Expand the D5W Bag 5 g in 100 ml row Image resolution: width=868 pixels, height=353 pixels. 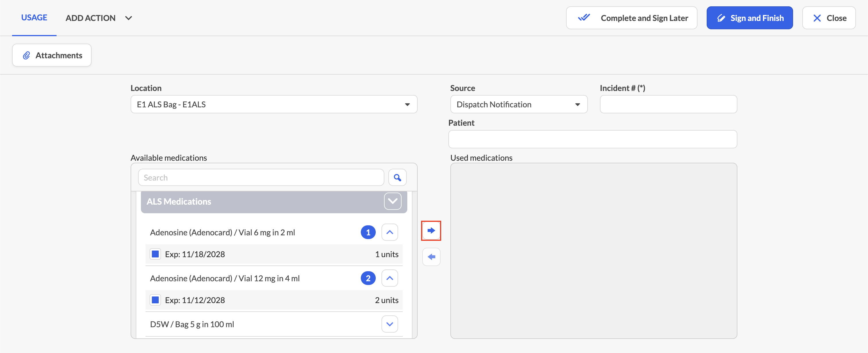[390, 324]
